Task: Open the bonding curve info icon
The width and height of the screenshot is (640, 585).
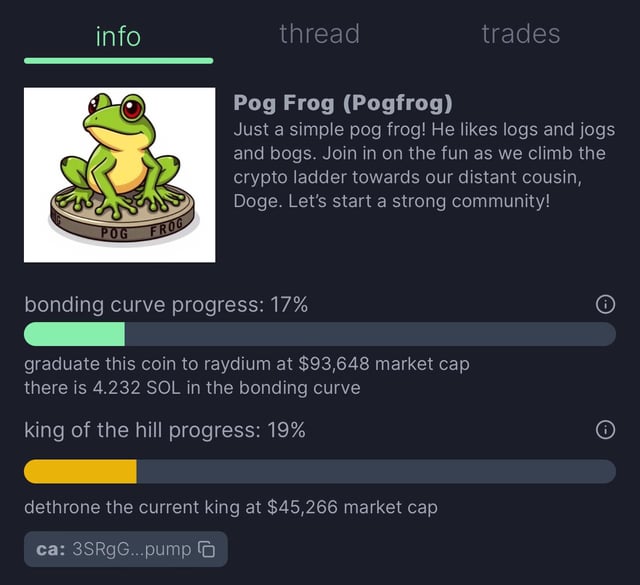Action: pos(604,305)
